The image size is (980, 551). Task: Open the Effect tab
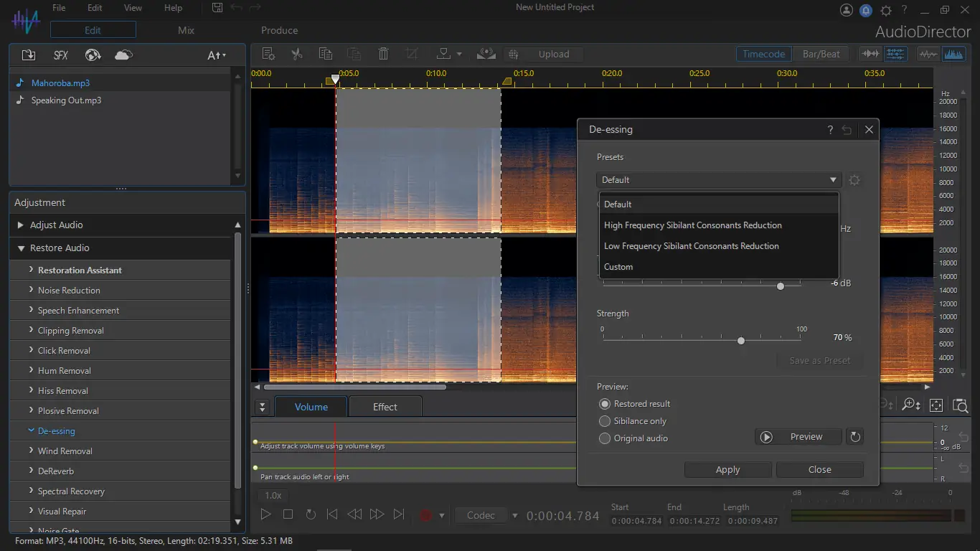pyautogui.click(x=385, y=407)
